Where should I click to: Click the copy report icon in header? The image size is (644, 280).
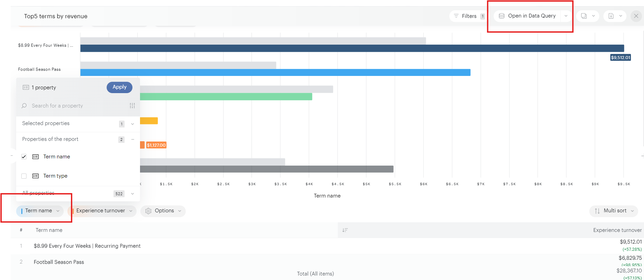coord(584,16)
